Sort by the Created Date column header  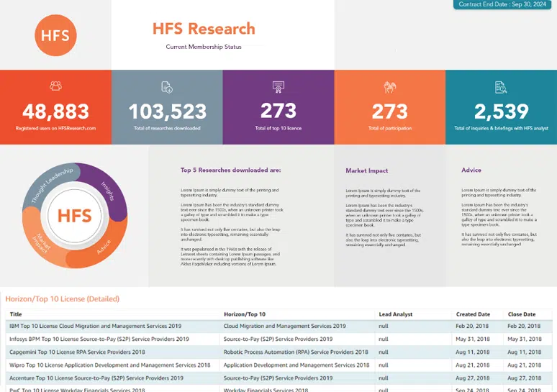[x=473, y=314]
